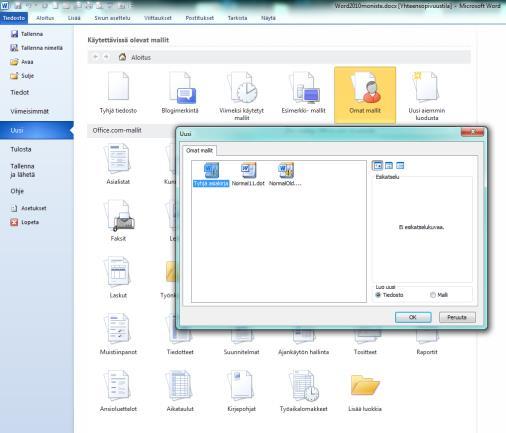
Task: Open the Laskut template category
Action: [x=118, y=277]
